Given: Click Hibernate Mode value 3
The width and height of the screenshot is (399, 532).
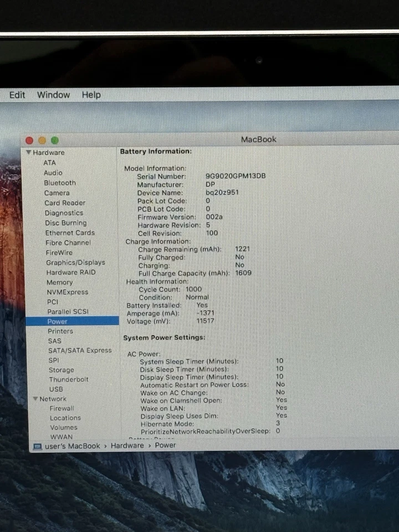Looking at the screenshot, I should (278, 423).
